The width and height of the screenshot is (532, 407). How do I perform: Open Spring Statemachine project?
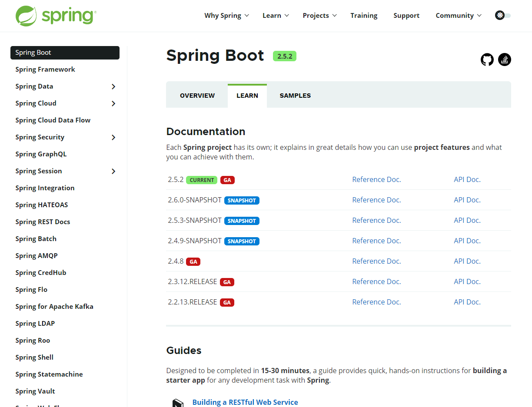[x=49, y=374]
